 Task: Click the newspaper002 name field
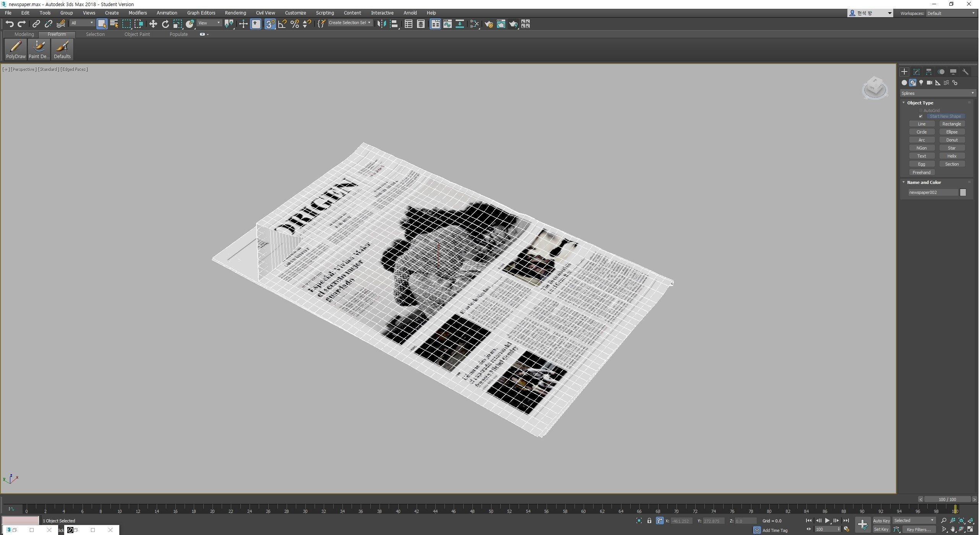pyautogui.click(x=934, y=193)
